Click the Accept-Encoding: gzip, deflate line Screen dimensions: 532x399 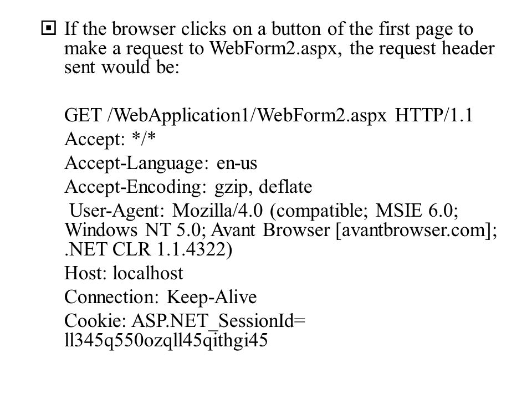click(x=188, y=187)
